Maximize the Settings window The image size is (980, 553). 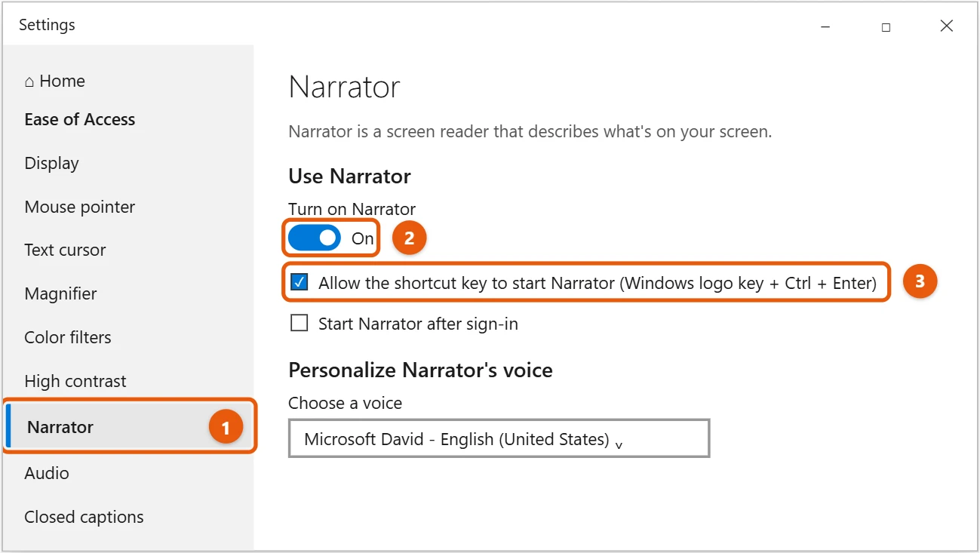coord(886,26)
